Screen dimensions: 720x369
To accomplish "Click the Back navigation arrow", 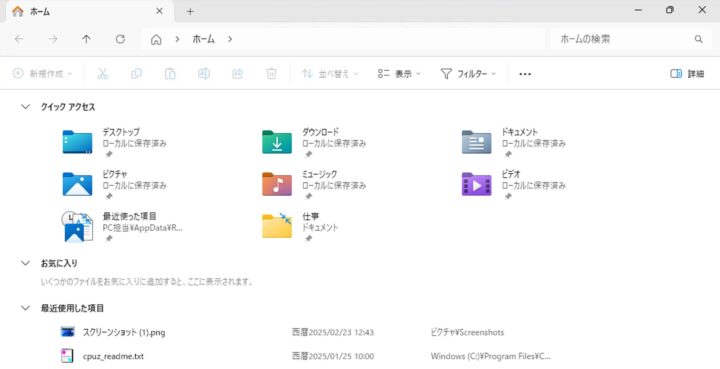I will [x=19, y=39].
